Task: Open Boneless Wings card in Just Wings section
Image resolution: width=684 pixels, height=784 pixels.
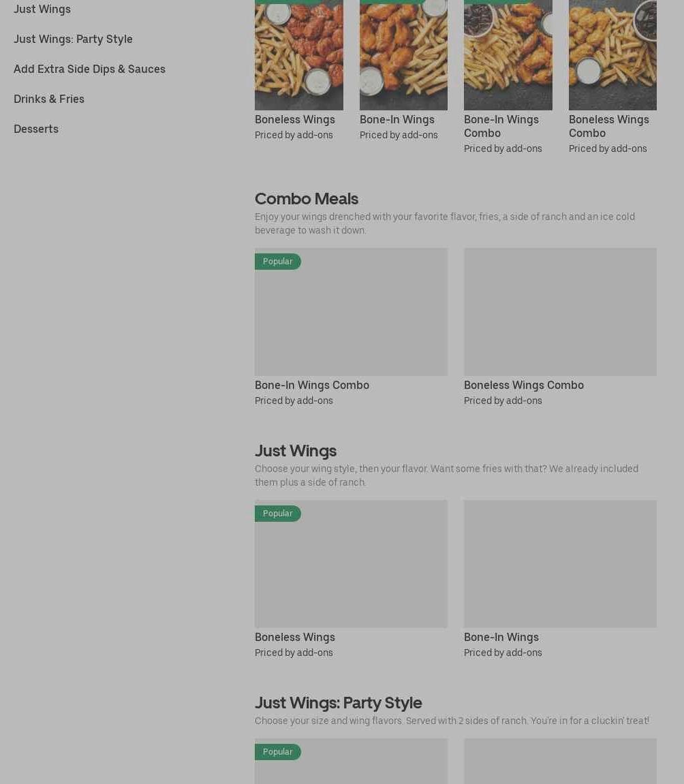Action: pos(351,564)
